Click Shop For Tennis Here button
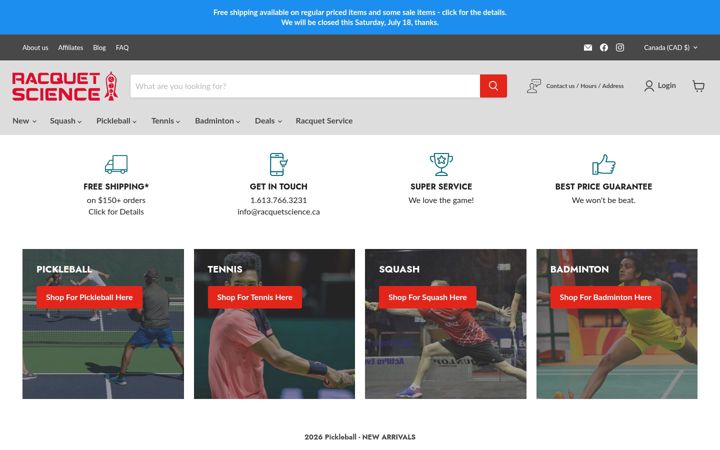The width and height of the screenshot is (720, 450). click(255, 297)
